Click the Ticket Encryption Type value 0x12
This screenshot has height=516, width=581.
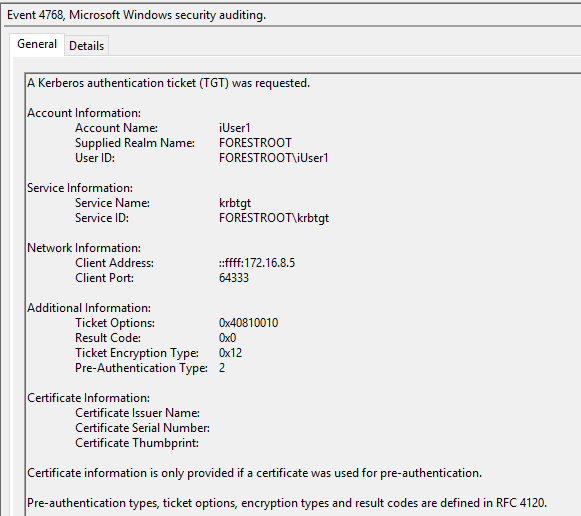230,353
